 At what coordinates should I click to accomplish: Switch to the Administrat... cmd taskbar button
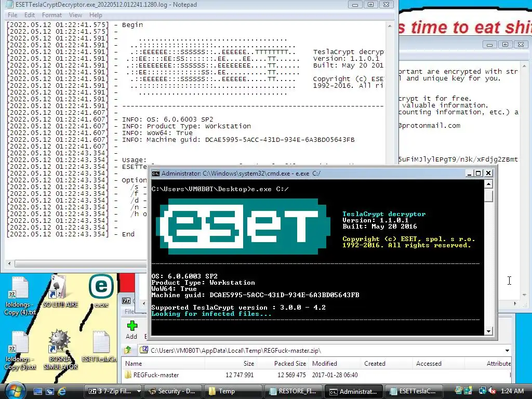point(353,391)
